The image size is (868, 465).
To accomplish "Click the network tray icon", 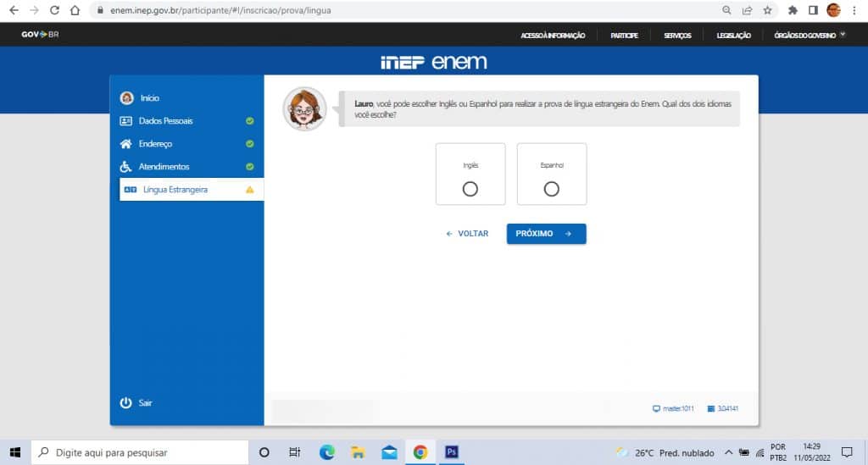I will pos(760,453).
